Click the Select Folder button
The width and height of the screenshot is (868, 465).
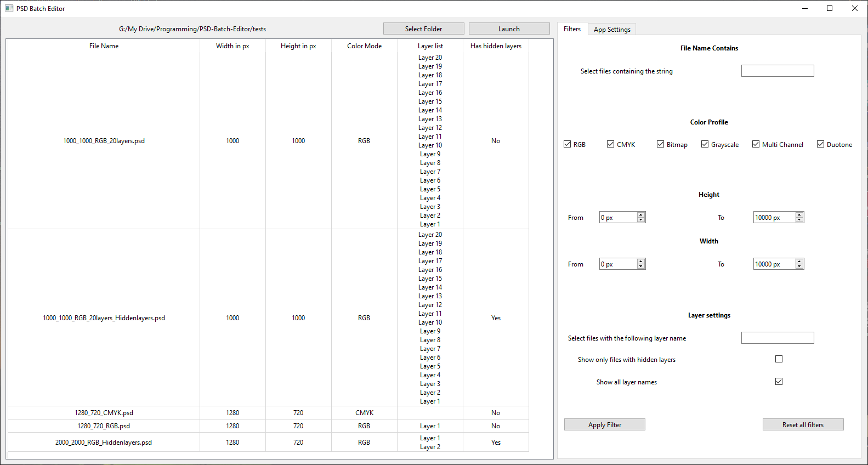tap(424, 29)
